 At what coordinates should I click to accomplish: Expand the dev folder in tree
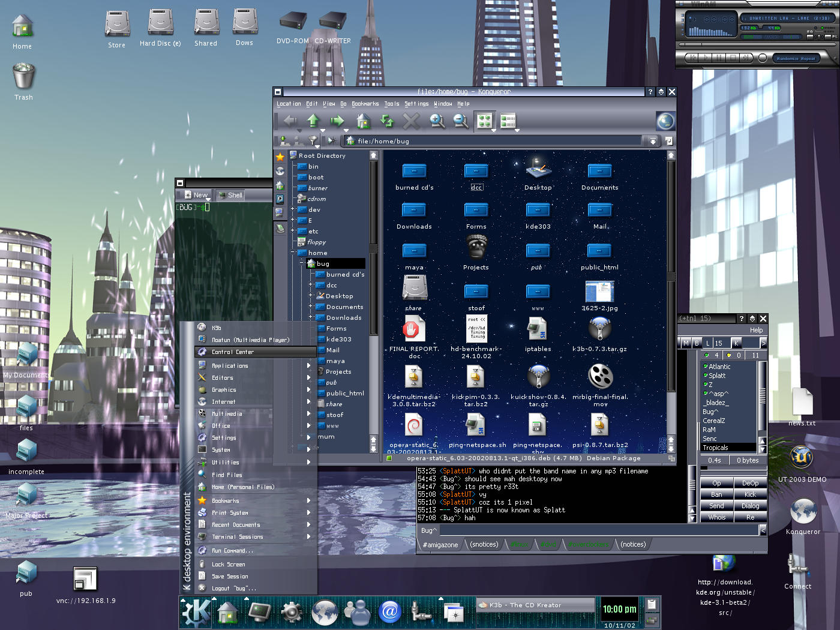click(x=293, y=209)
